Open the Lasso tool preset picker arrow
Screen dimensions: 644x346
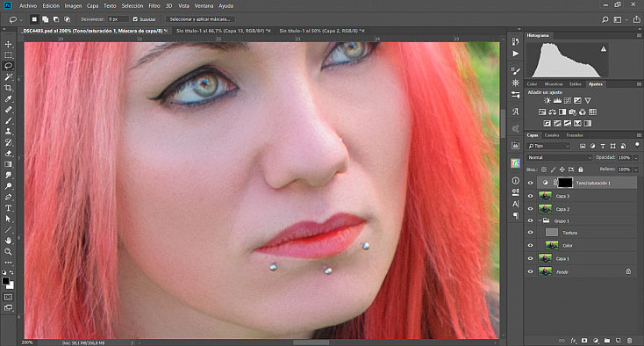click(x=21, y=19)
